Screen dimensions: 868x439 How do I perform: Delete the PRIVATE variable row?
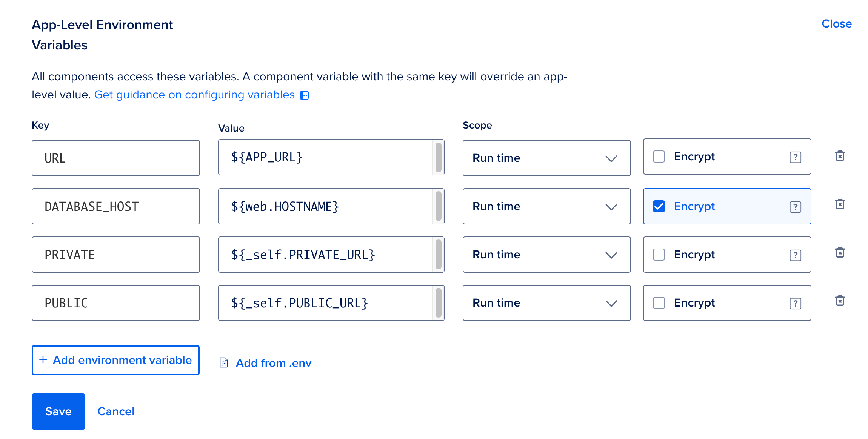[840, 252]
